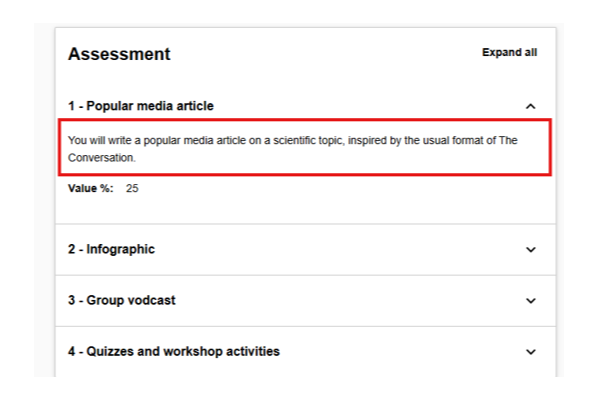Open the '2 - Infographic' heading
This screenshot has height=400, width=600.
point(111,249)
